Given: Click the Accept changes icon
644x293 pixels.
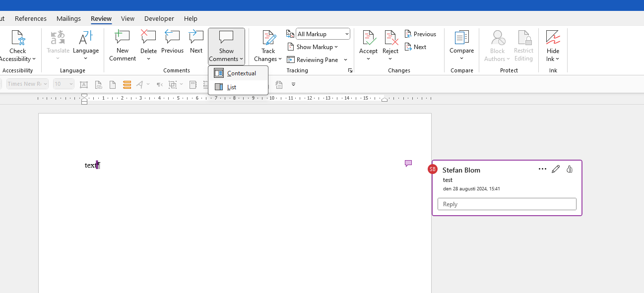Looking at the screenshot, I should (368, 39).
